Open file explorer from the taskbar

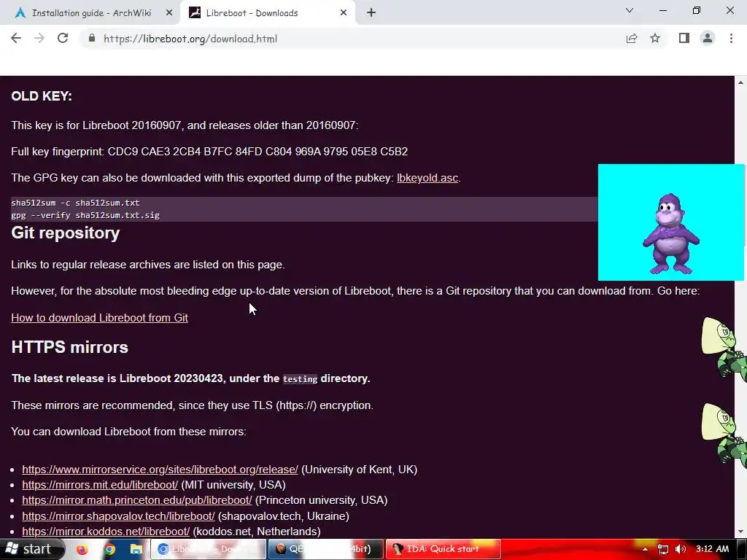136,550
